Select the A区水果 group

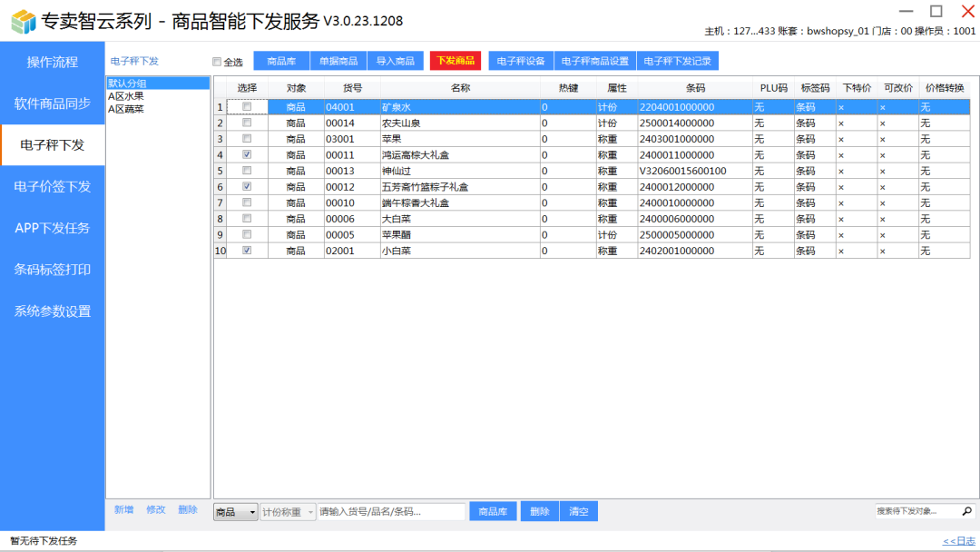tap(126, 96)
